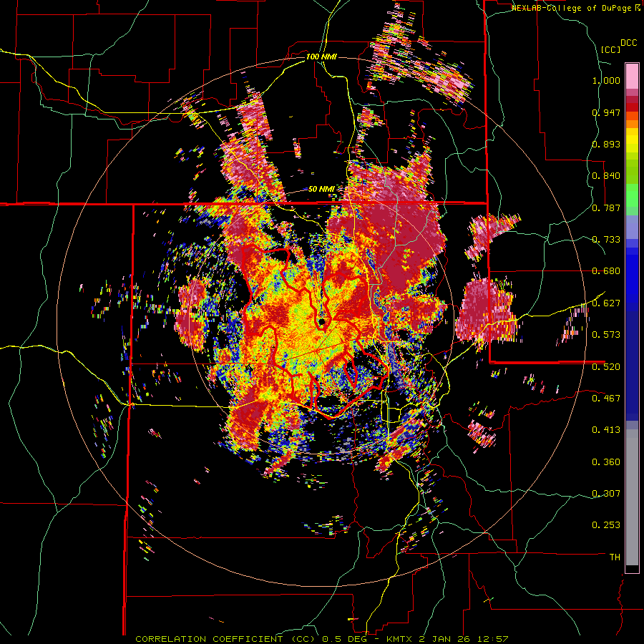Click the black radar site dot
644x644 pixels.
321,322
